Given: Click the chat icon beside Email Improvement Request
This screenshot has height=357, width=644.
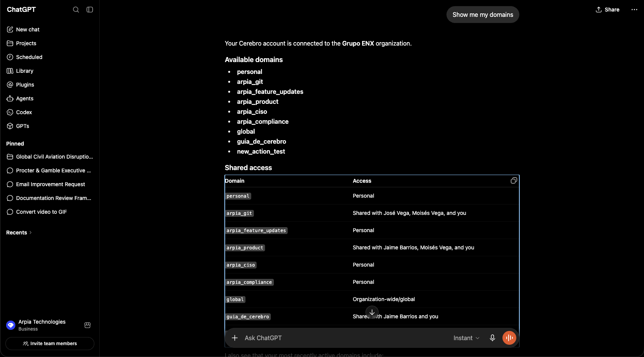Looking at the screenshot, I should tap(10, 184).
